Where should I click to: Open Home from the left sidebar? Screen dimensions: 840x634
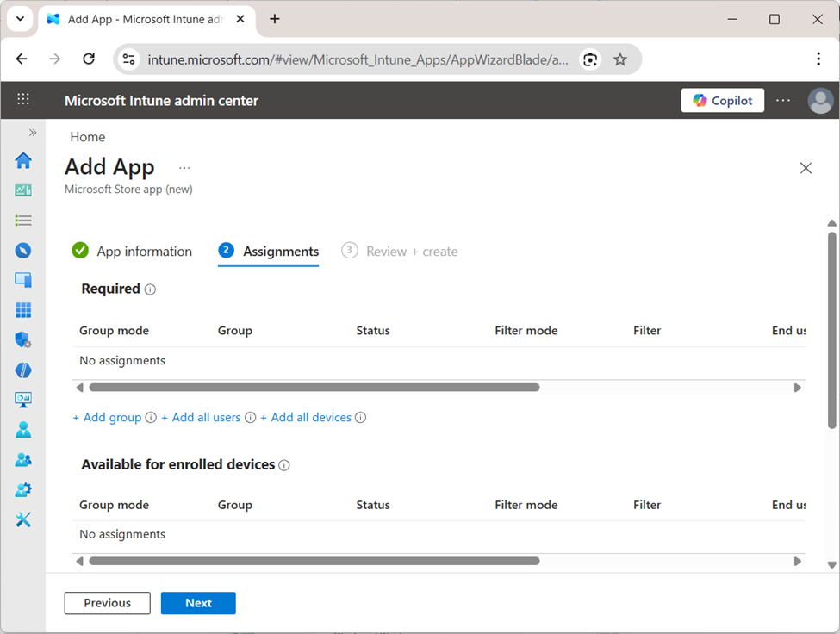(x=22, y=160)
